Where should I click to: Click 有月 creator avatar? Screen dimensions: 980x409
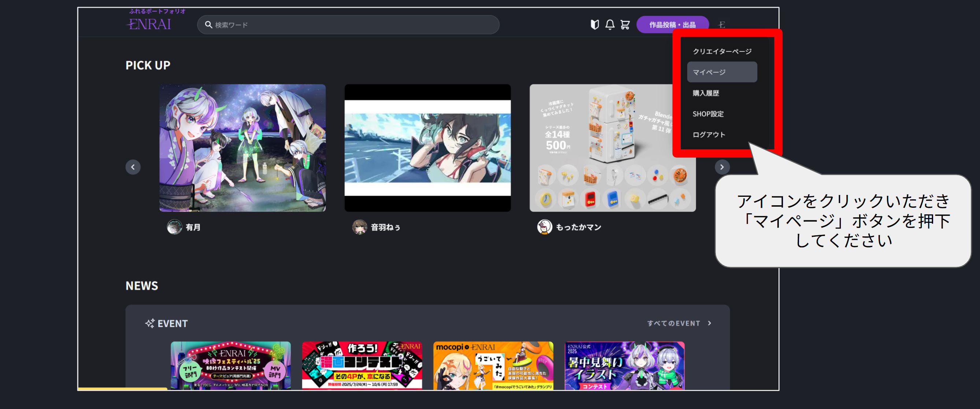tap(174, 227)
